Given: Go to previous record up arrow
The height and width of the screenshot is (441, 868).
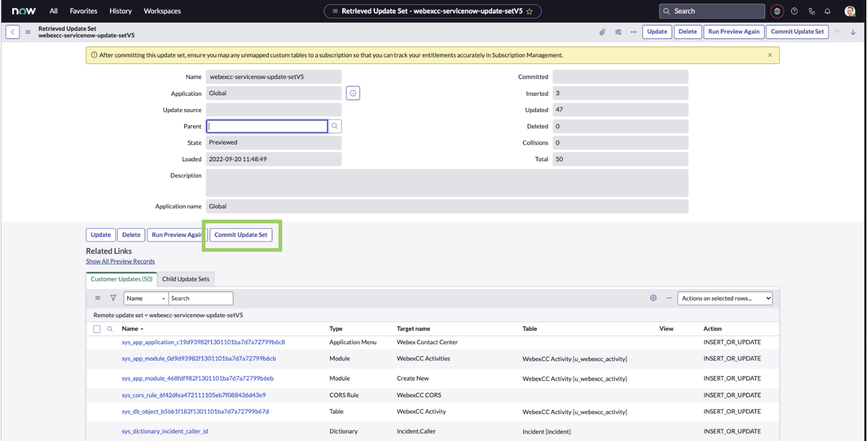Looking at the screenshot, I should 838,32.
